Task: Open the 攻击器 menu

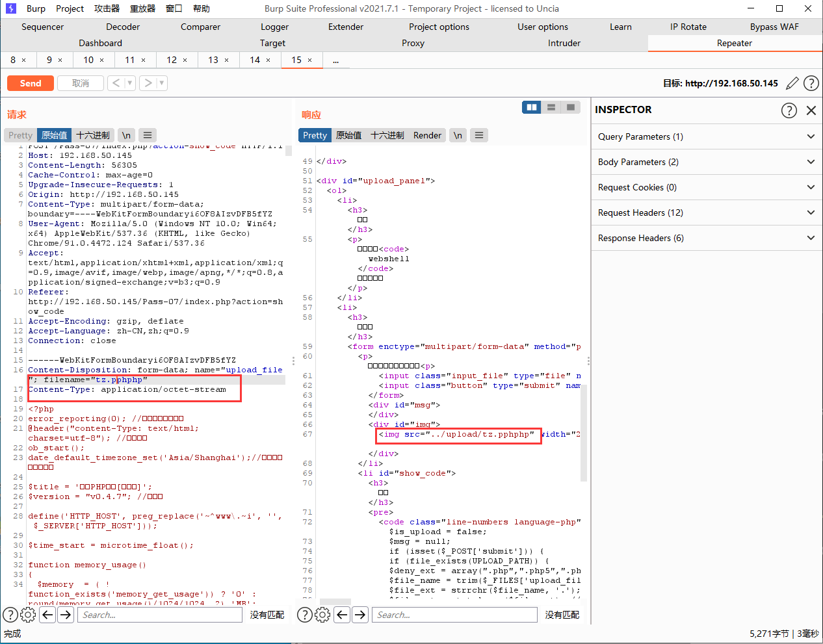Action: tap(107, 8)
